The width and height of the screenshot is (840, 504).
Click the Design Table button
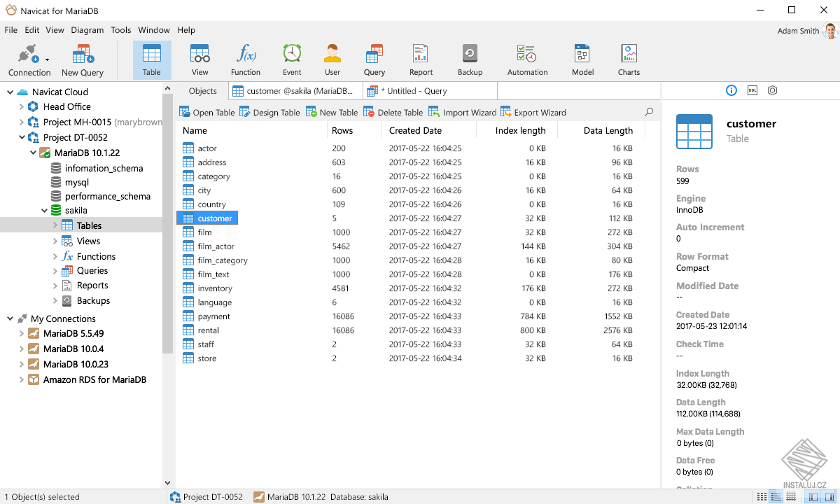point(269,112)
